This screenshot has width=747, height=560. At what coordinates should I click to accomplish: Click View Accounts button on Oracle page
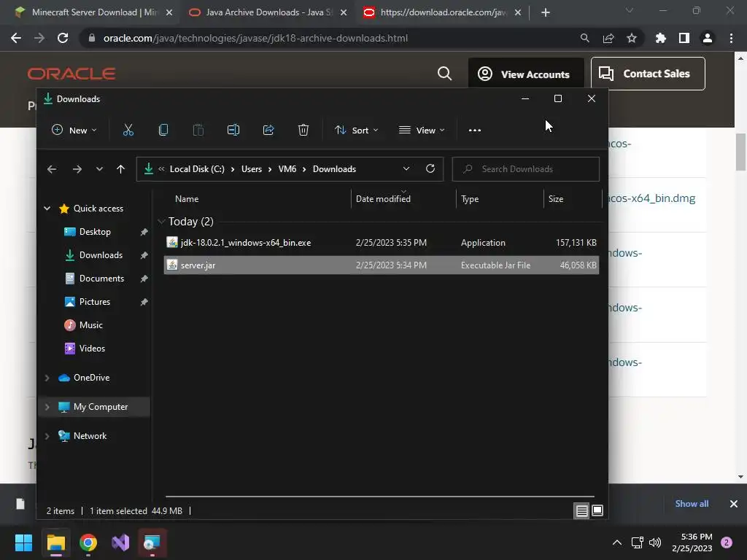526,74
